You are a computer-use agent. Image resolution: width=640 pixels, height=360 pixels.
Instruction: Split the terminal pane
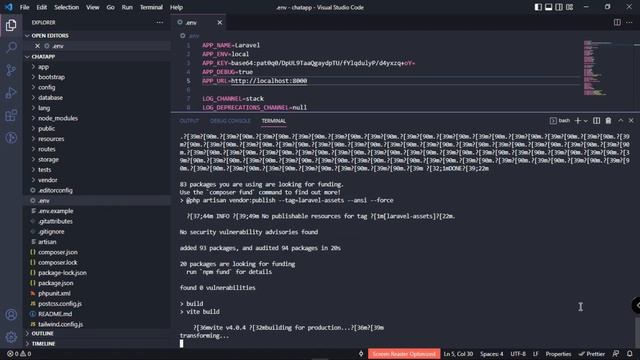(x=596, y=121)
